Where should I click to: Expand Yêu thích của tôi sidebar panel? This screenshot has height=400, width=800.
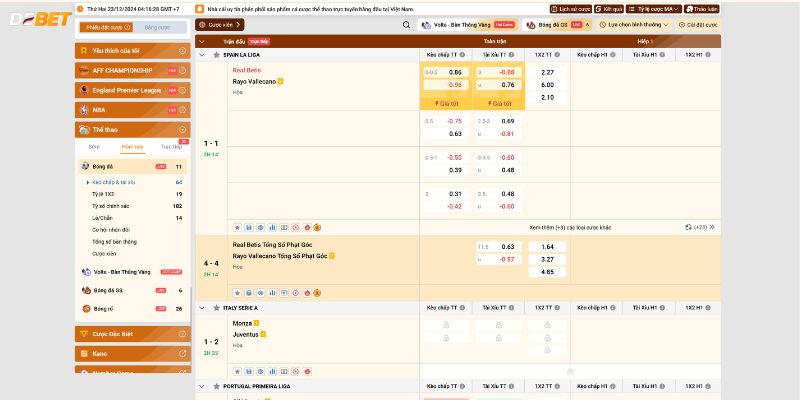click(x=133, y=51)
